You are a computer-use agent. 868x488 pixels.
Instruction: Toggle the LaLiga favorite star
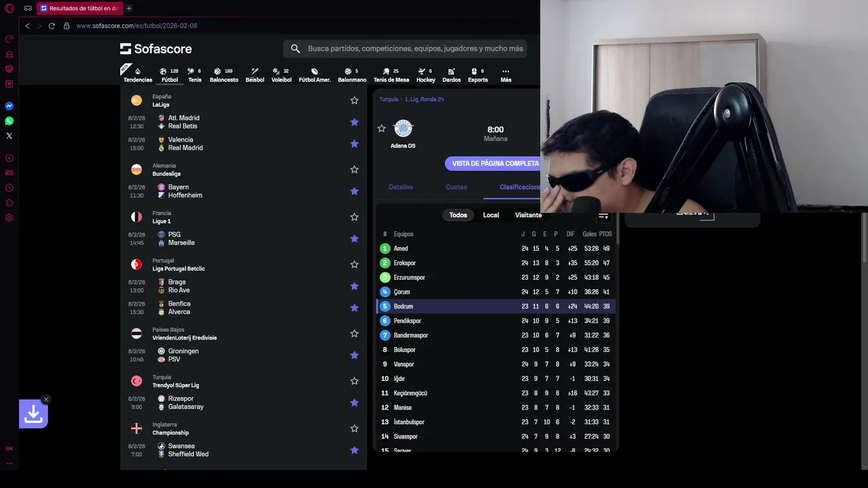tap(354, 100)
